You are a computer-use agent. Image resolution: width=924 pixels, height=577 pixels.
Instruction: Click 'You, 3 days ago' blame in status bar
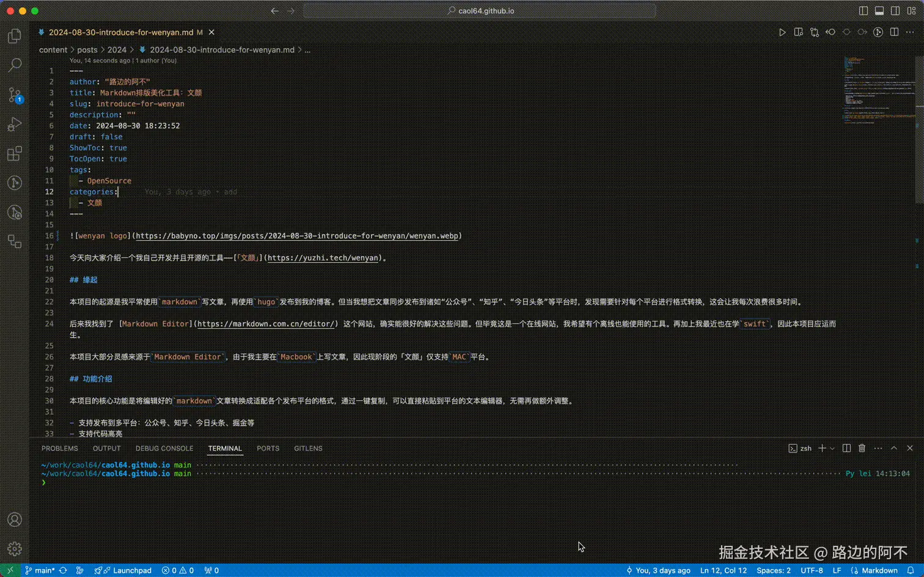(x=658, y=570)
